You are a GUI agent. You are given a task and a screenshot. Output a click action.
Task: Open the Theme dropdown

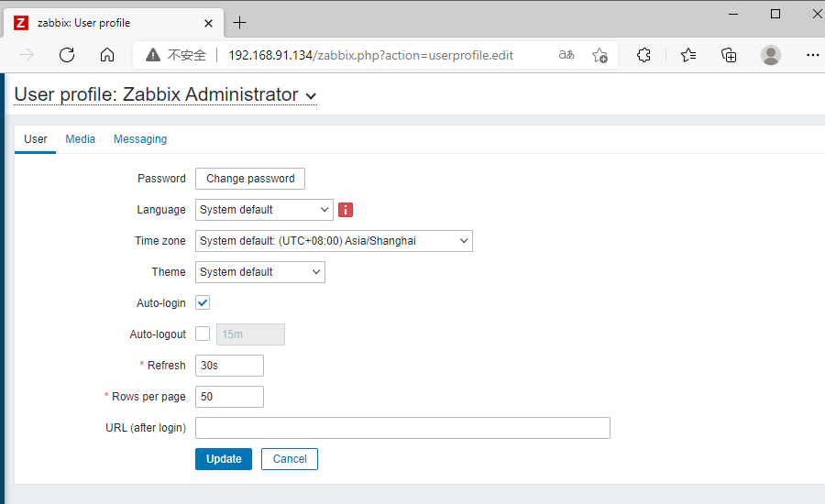pyautogui.click(x=260, y=272)
